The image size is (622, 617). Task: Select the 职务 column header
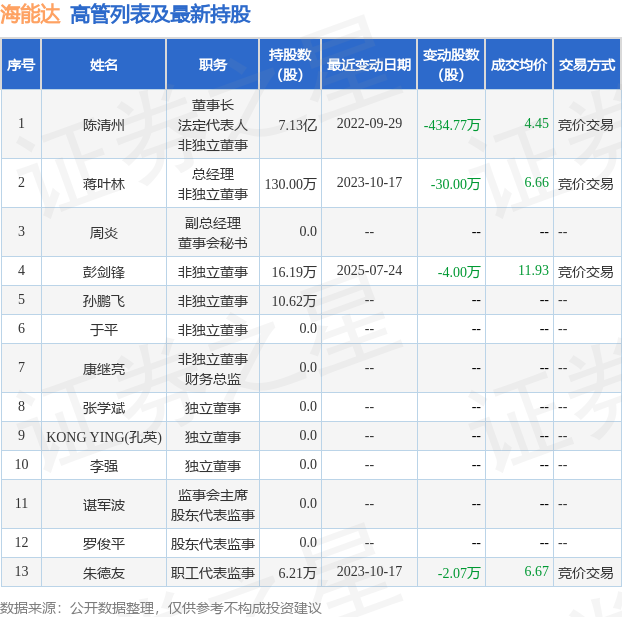click(x=213, y=64)
